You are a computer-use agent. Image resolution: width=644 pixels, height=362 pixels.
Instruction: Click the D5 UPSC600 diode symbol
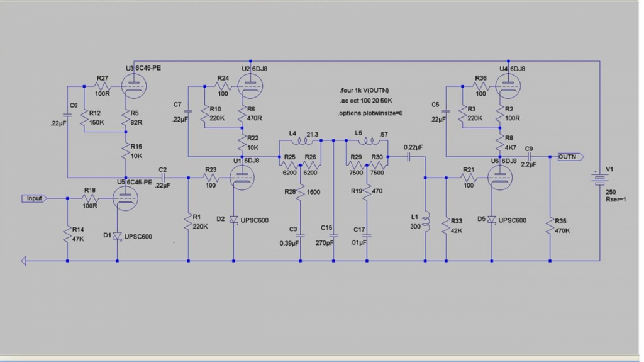click(492, 220)
